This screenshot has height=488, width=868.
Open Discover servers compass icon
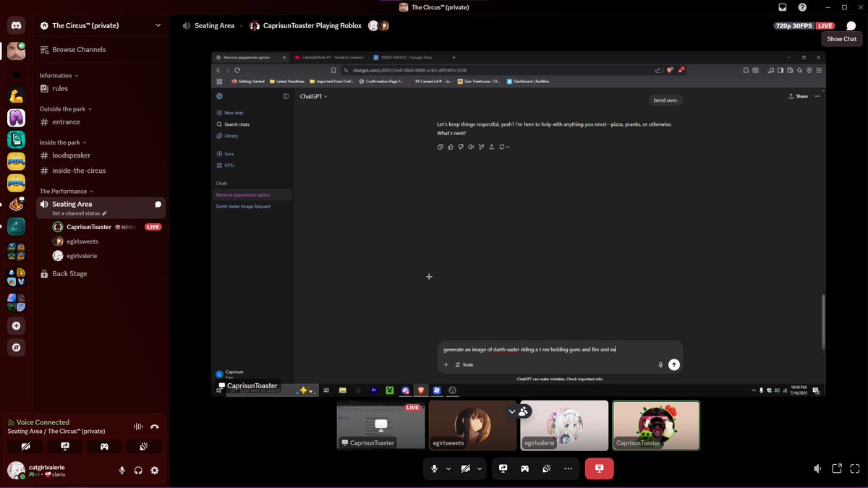16,348
